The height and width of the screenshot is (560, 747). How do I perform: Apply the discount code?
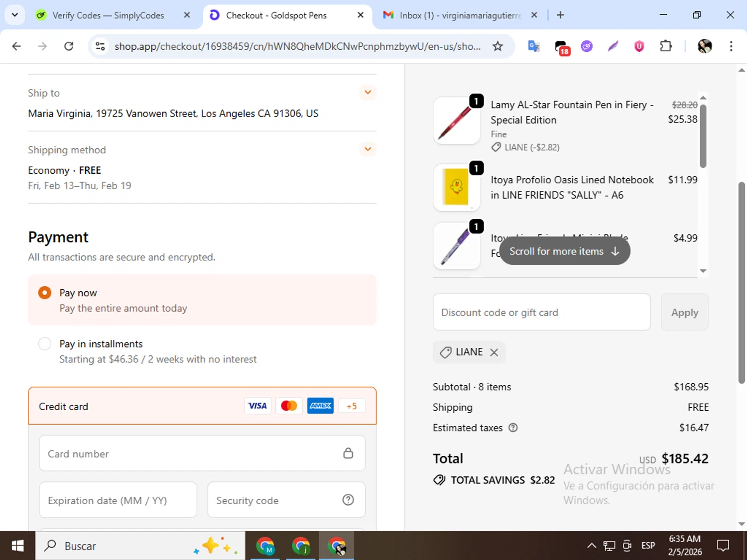coord(685,312)
